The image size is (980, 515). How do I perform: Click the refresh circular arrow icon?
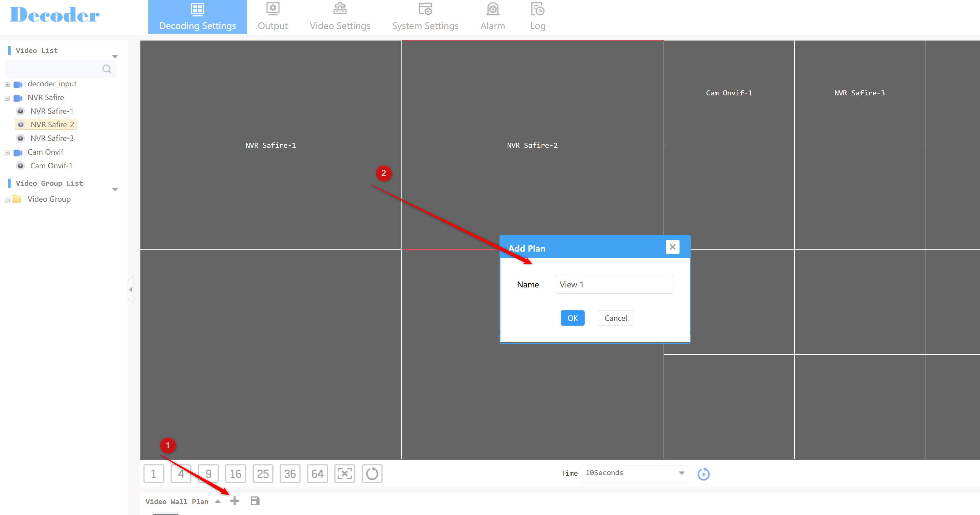pyautogui.click(x=372, y=474)
